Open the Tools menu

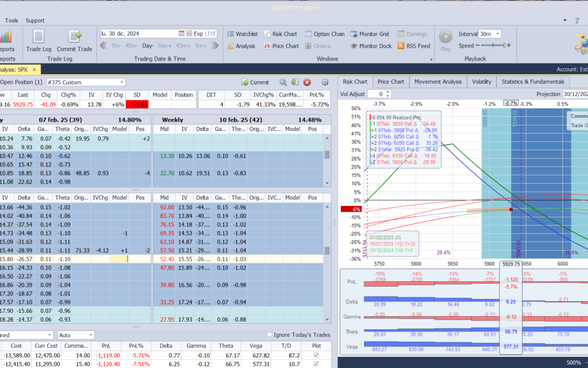tap(11, 20)
